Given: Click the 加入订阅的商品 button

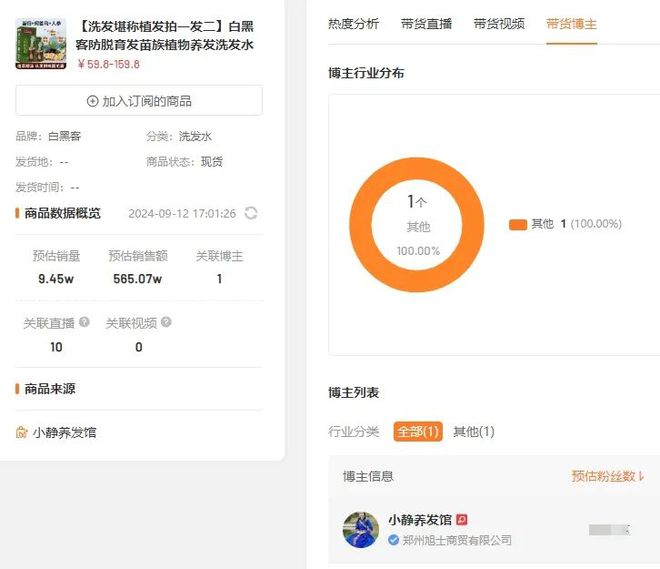Looking at the screenshot, I should point(139,101).
